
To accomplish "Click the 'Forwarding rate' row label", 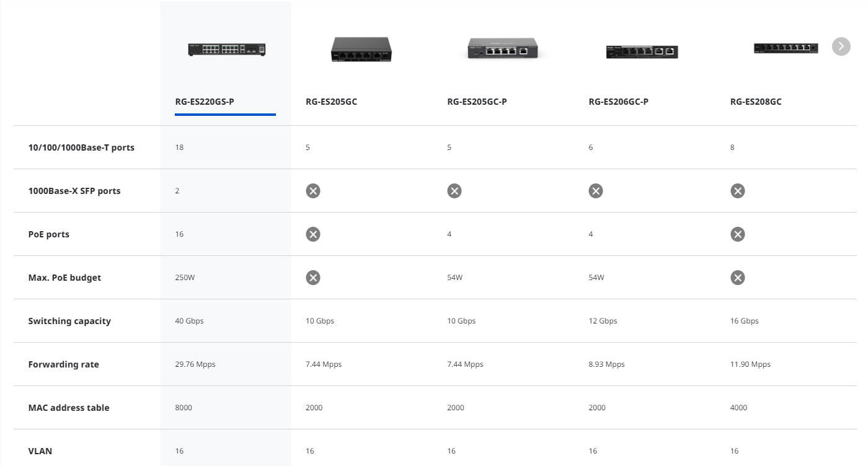I will click(64, 364).
